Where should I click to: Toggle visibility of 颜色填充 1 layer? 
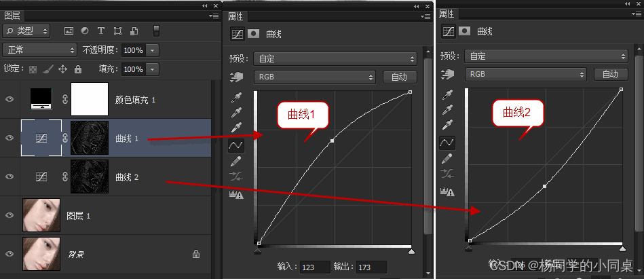coord(10,99)
